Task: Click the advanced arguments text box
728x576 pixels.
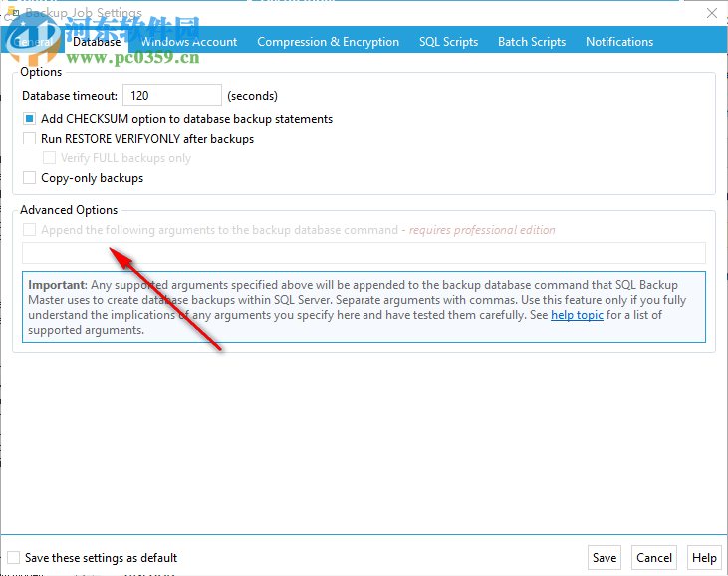Action: (x=364, y=253)
